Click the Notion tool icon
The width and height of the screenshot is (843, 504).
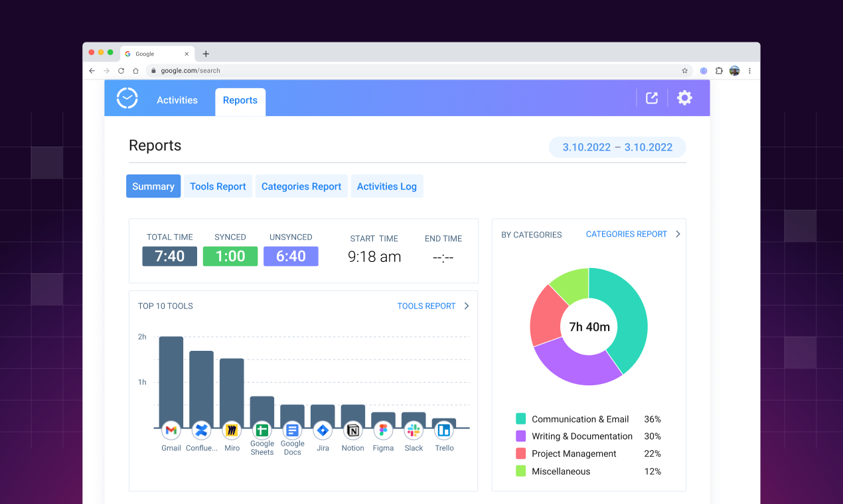pos(353,430)
